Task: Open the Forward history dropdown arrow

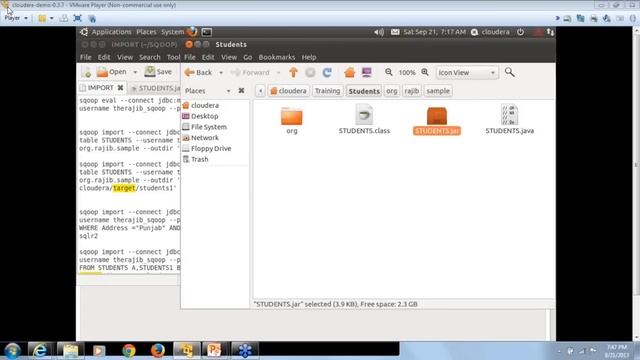Action: click(278, 73)
